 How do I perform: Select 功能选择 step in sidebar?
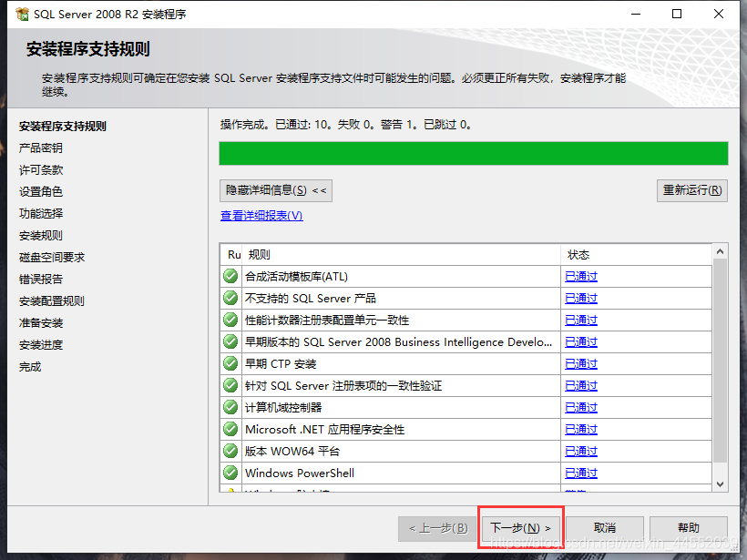tap(40, 214)
